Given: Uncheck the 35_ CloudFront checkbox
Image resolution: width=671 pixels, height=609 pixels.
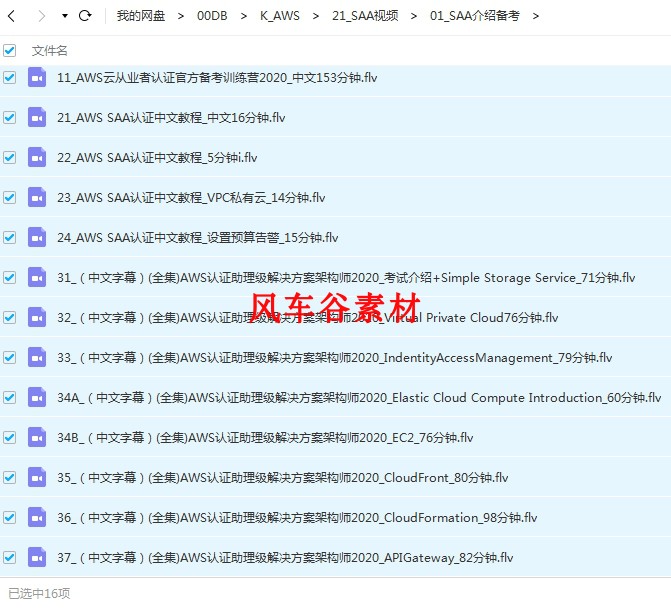Looking at the screenshot, I should click(9, 478).
